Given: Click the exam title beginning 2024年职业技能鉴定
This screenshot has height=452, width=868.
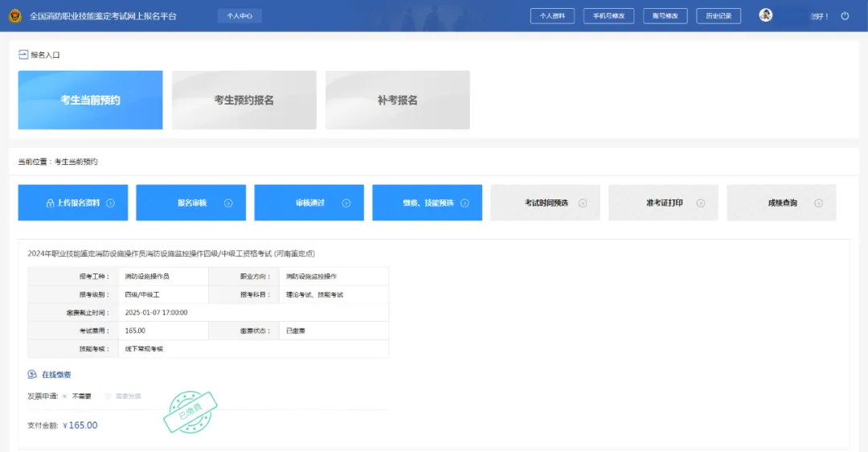Looking at the screenshot, I should 171,253.
